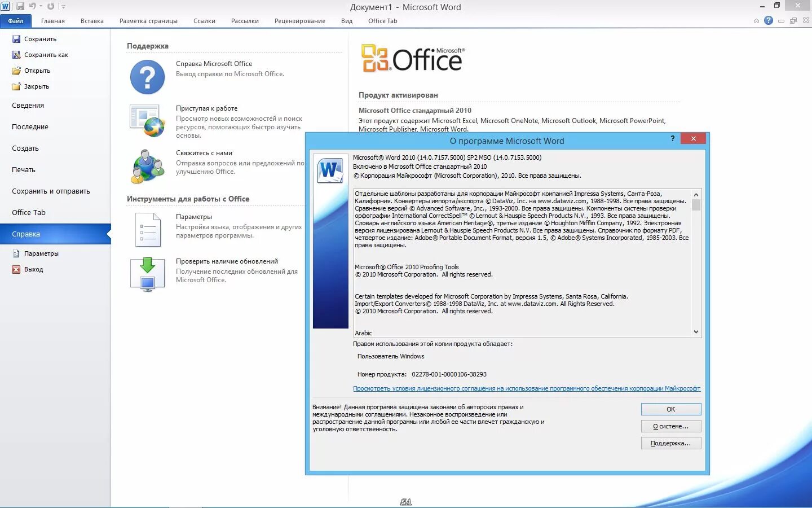
Task: Click the Продукт активирован heading
Action: pos(398,95)
